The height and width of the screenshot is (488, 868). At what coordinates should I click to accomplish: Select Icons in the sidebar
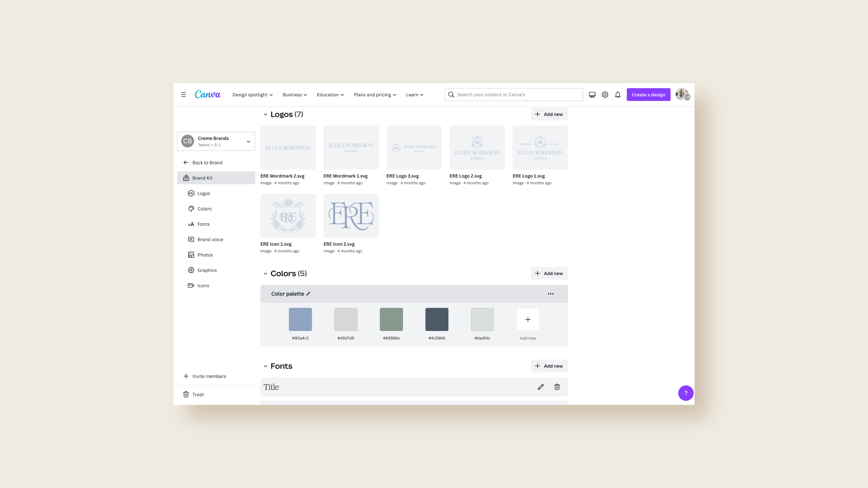click(203, 285)
